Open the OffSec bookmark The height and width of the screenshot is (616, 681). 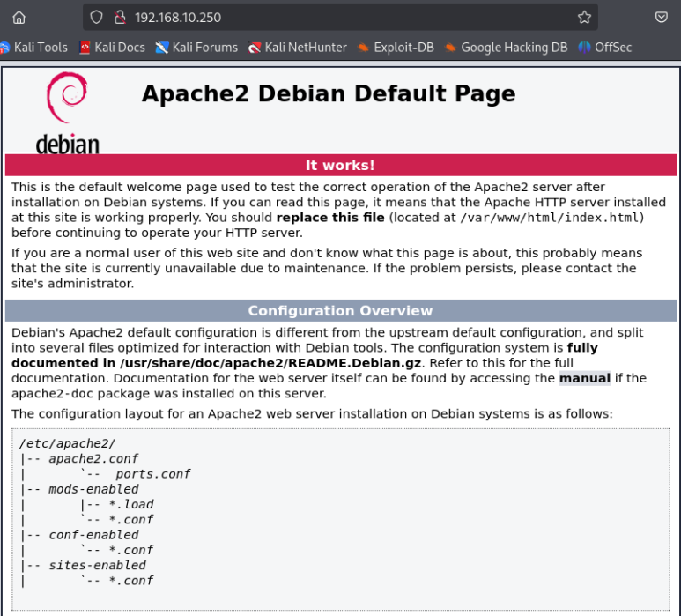coord(605,47)
